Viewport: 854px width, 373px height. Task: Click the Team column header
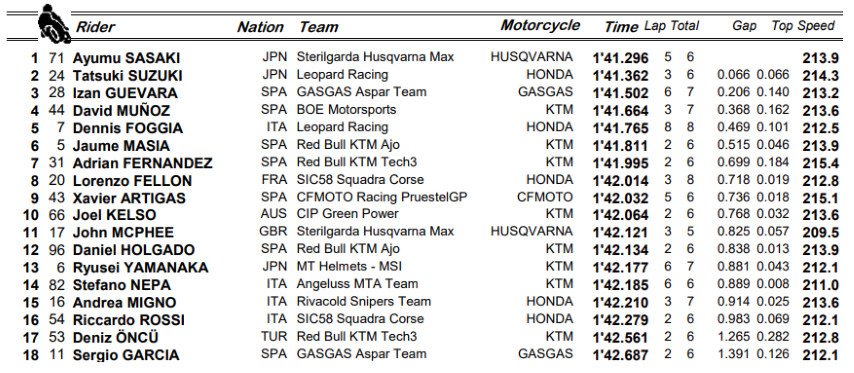pyautogui.click(x=319, y=27)
